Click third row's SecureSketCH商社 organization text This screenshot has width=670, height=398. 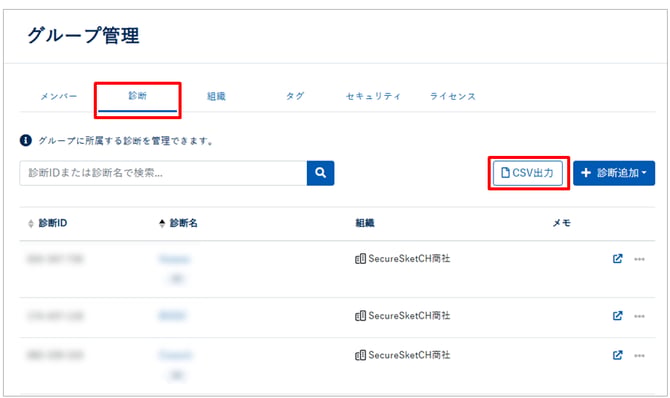pyautogui.click(x=409, y=355)
